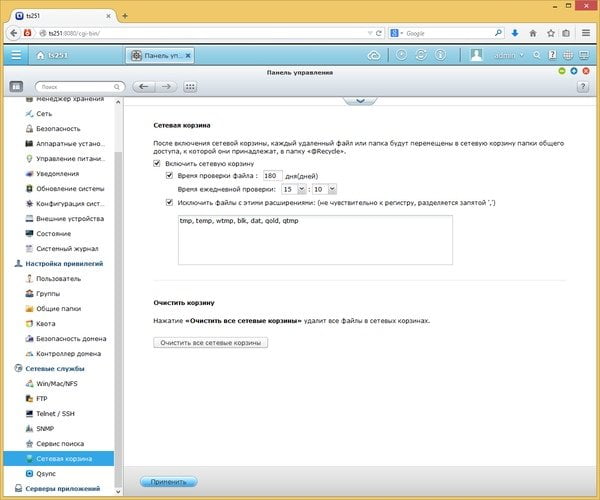Click the excluded extensions text area
The height and width of the screenshot is (500, 600).
[x=315, y=240]
